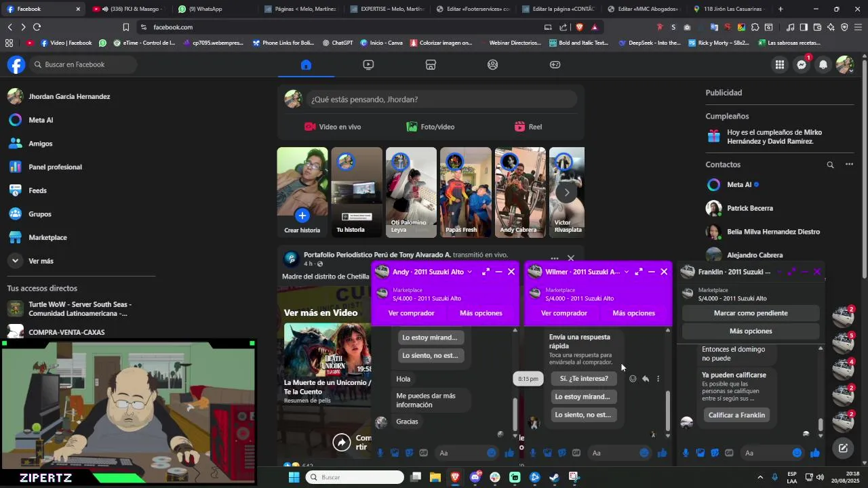This screenshot has width=868, height=488.
Task: Click the Buscar en Facebook search field
Action: point(83,64)
